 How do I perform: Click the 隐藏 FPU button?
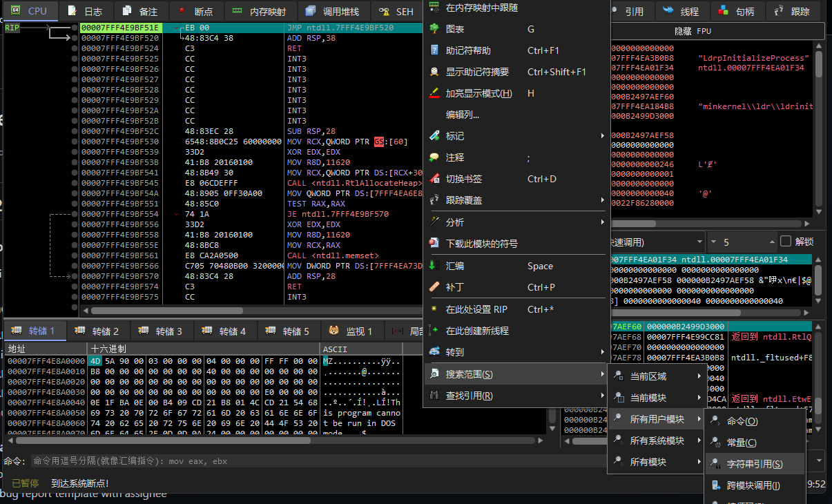(x=693, y=31)
